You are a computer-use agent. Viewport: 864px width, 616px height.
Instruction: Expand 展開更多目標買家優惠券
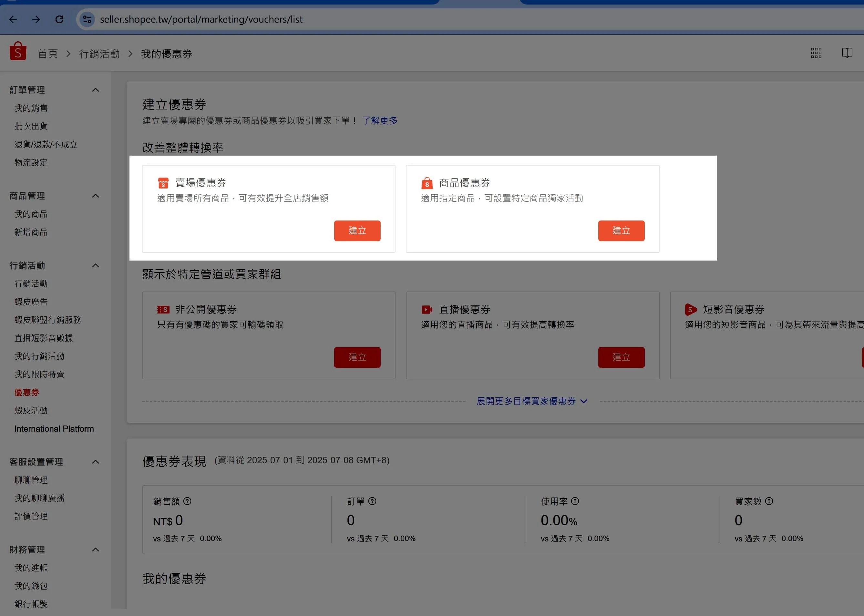click(532, 401)
